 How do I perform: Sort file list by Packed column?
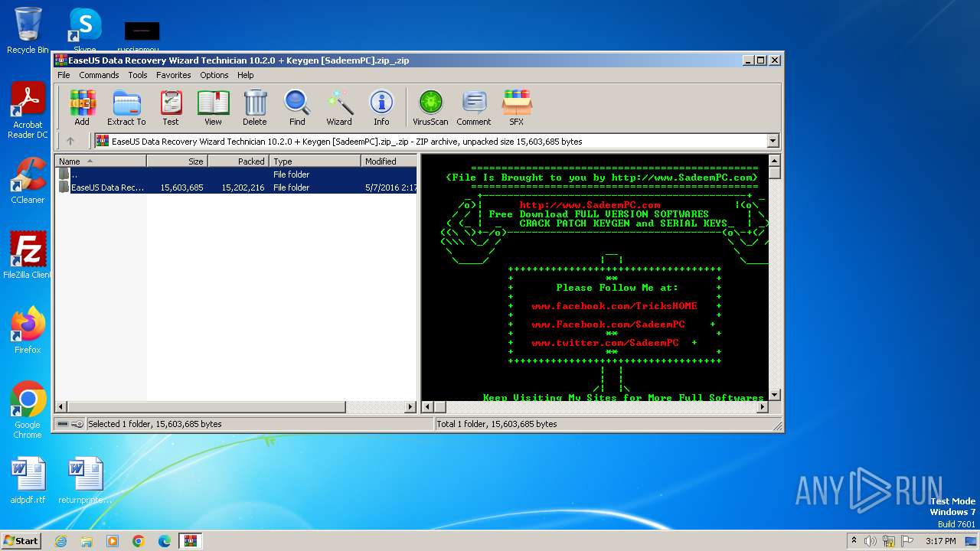(238, 161)
